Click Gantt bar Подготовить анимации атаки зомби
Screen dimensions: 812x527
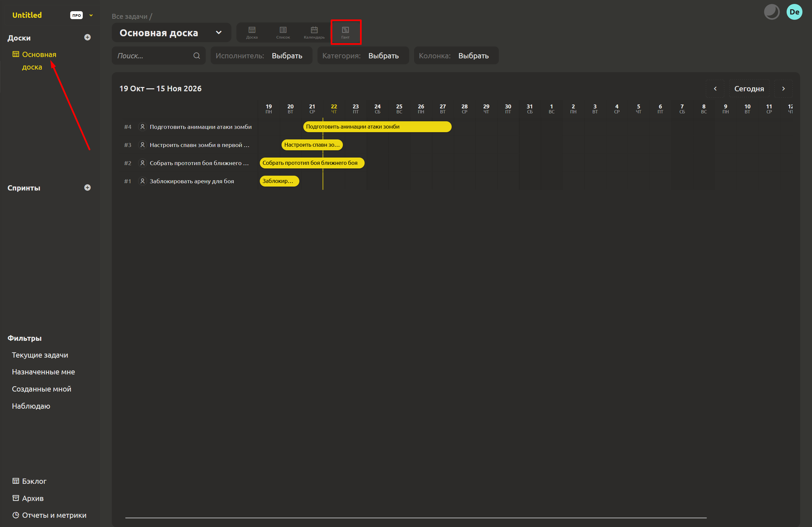click(x=377, y=127)
